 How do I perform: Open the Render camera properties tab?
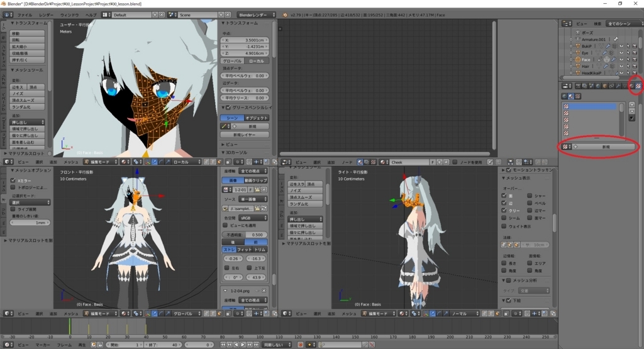click(x=579, y=86)
